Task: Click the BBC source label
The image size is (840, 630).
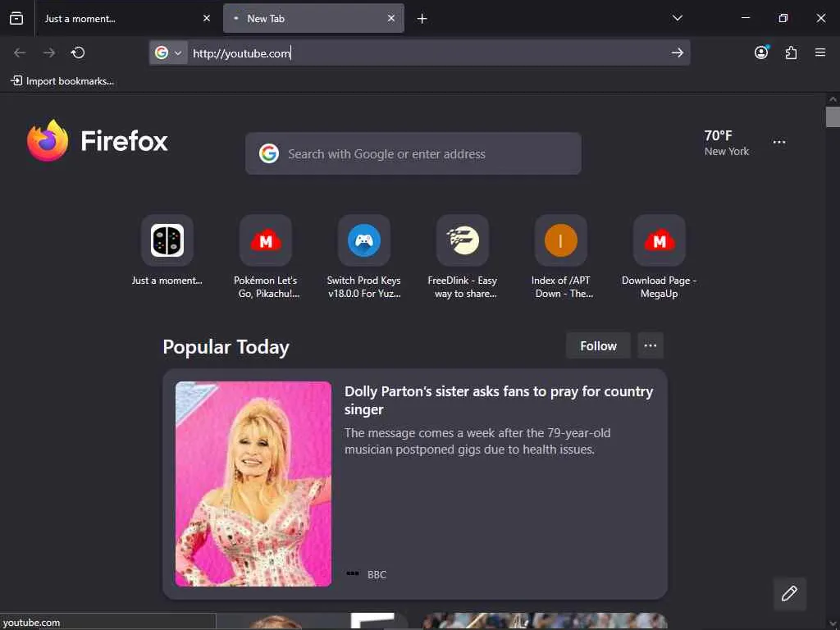Action: [377, 574]
